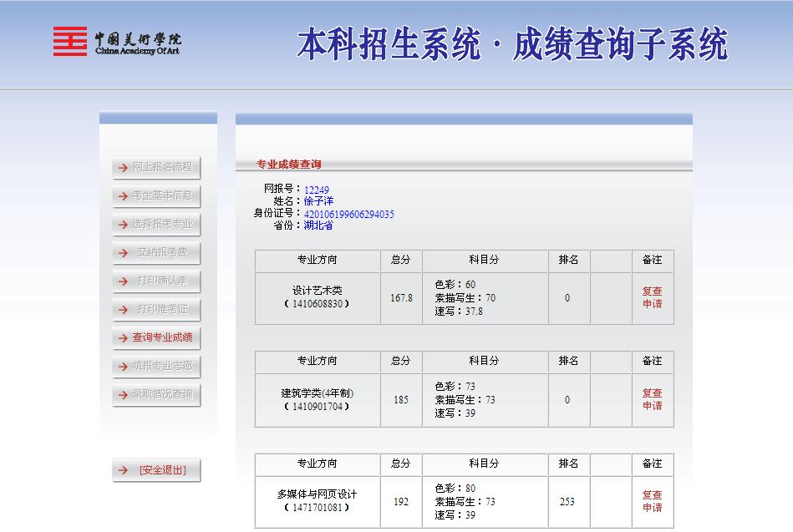
Task: Click the ID number 420106199606294035
Action: pyautogui.click(x=349, y=214)
